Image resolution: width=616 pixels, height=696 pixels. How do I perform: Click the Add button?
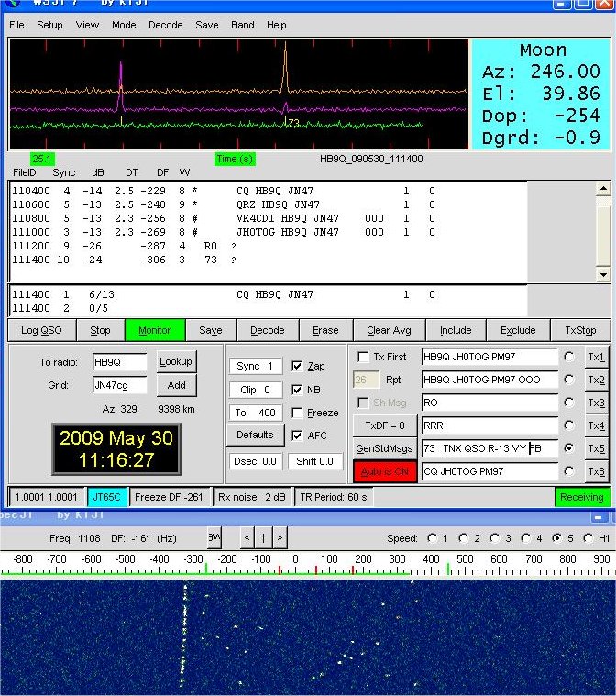176,385
